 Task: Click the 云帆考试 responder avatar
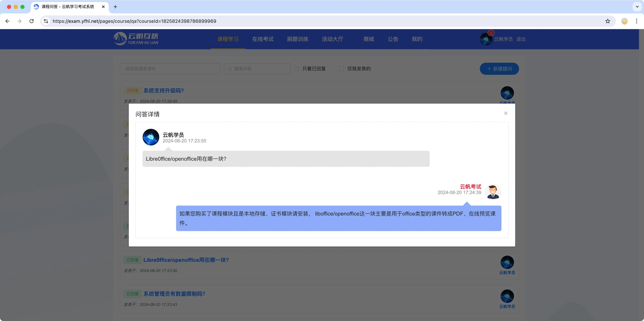click(493, 192)
